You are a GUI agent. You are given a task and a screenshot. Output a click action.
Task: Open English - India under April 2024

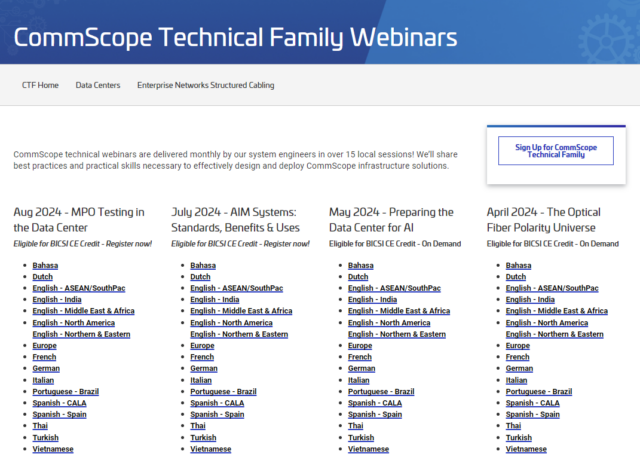click(530, 300)
